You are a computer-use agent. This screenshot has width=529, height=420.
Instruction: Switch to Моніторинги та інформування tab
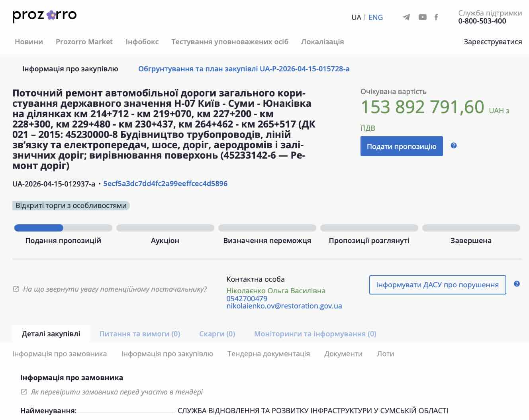[315, 334]
